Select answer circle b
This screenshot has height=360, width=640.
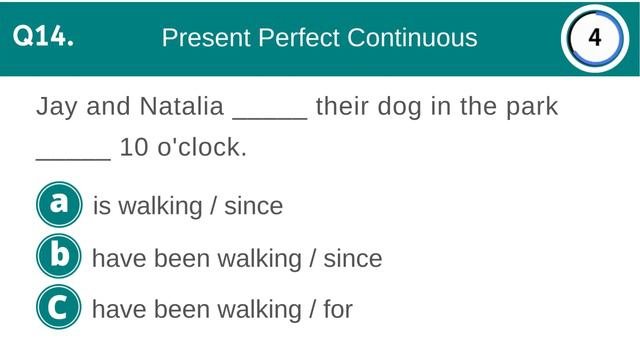(59, 256)
